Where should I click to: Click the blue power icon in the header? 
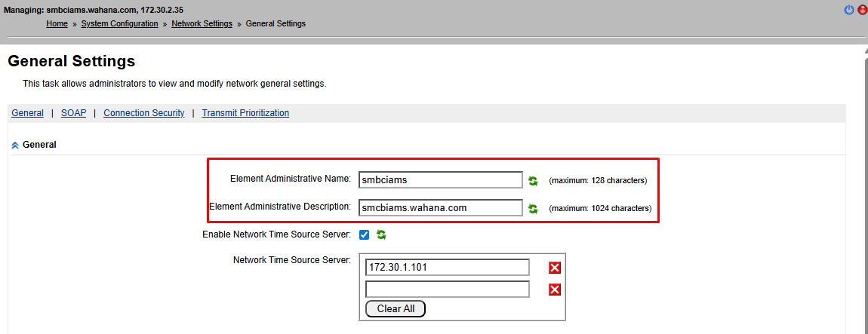pyautogui.click(x=849, y=10)
